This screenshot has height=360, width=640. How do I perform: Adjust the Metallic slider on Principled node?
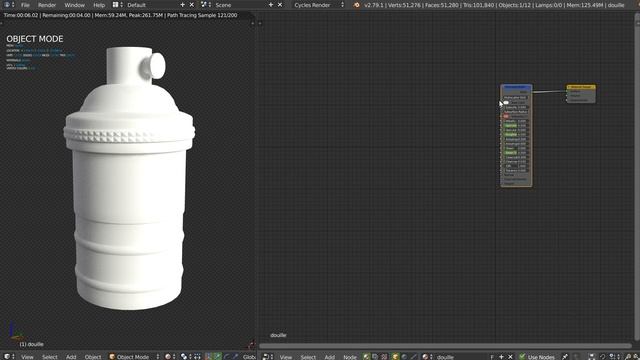(x=516, y=121)
